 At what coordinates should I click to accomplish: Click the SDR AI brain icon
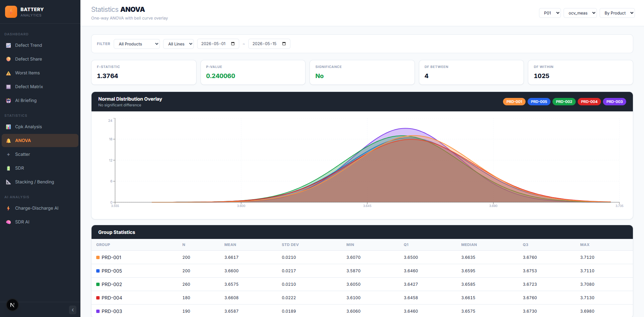tap(8, 222)
